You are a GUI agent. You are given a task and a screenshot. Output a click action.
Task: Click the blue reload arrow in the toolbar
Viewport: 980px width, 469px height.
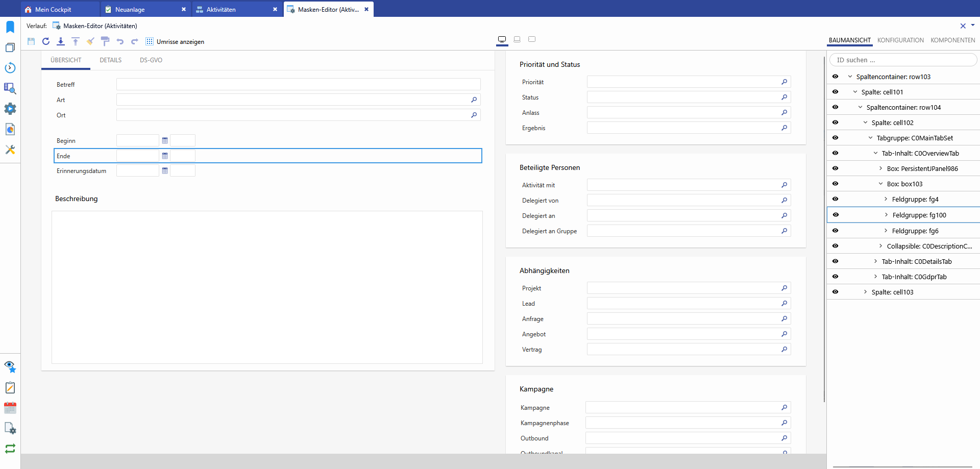pyautogui.click(x=46, y=41)
